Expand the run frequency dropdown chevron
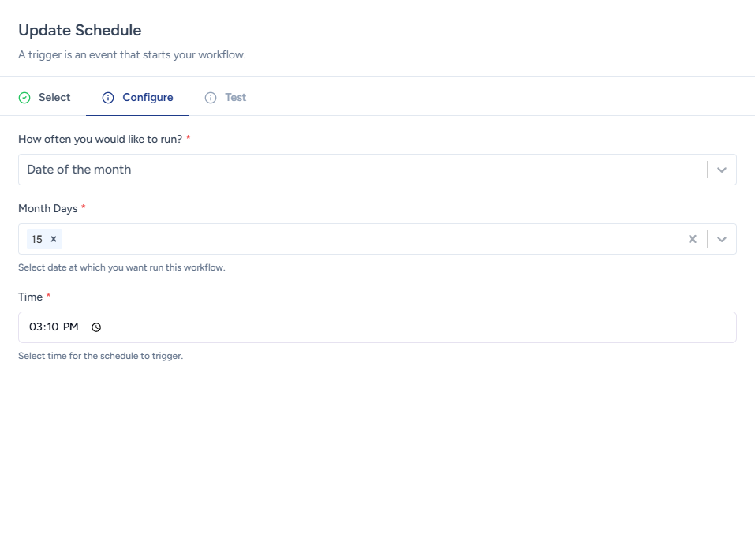This screenshot has height=560, width=755. tap(721, 170)
